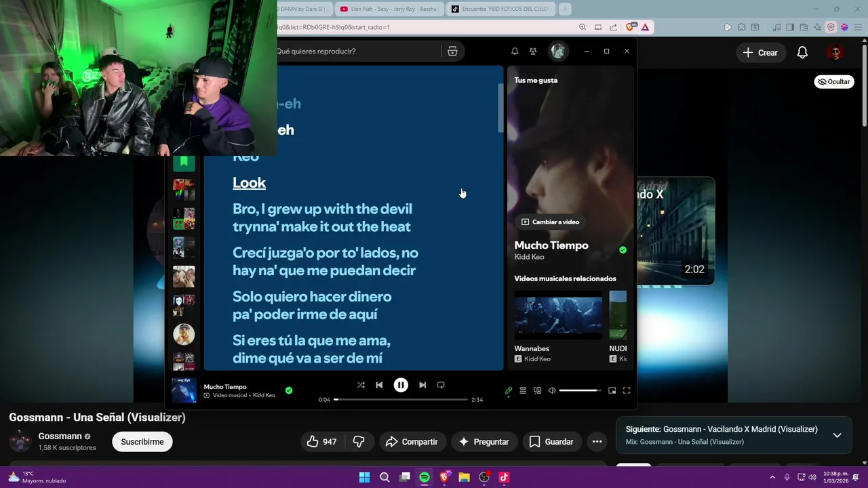The height and width of the screenshot is (488, 868).
Task: Click the Preguntar button on YouTube
Action: (484, 442)
